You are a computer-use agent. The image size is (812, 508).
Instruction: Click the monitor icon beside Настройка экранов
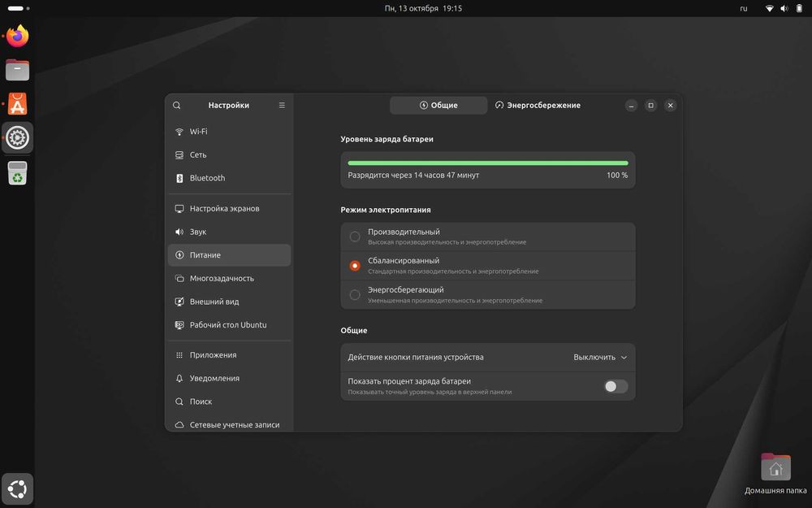point(179,208)
